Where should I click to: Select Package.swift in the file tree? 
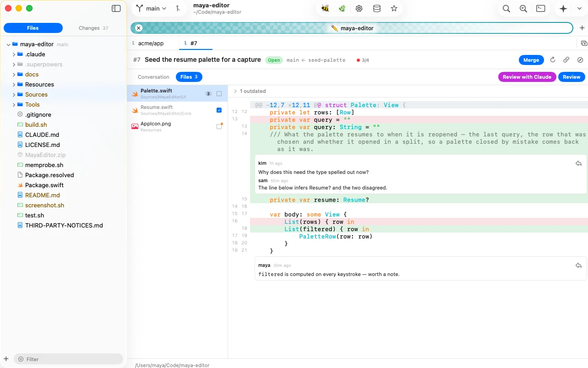click(44, 185)
